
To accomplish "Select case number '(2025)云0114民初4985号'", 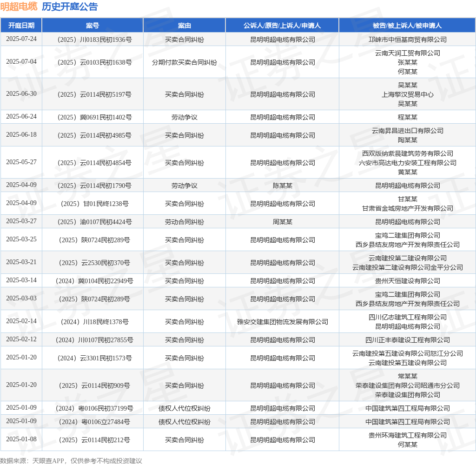I will [94, 135].
